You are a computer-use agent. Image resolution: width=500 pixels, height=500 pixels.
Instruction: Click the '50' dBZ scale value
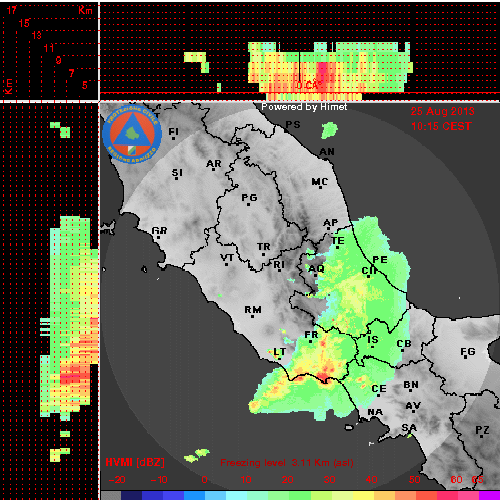(x=414, y=480)
